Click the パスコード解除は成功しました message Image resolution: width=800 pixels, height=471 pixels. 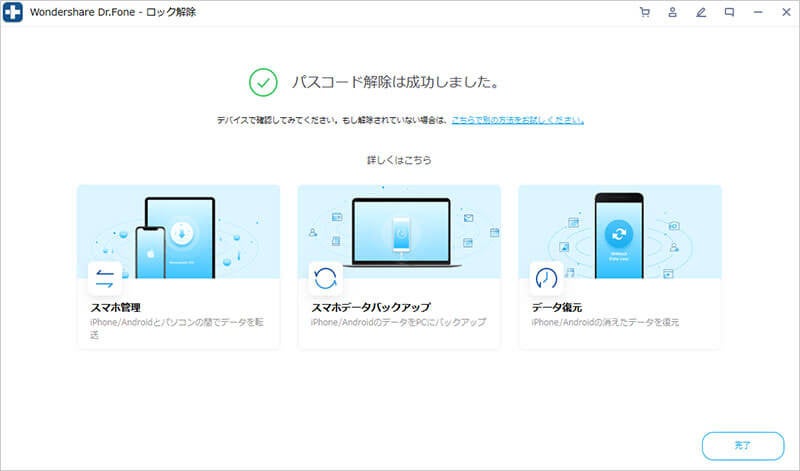tap(395, 82)
